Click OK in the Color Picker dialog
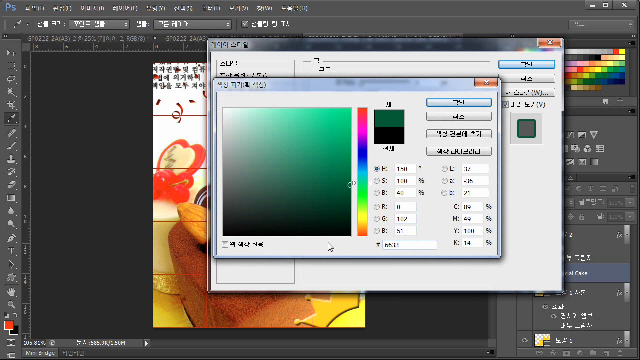This screenshot has width=640, height=360. coord(459,102)
